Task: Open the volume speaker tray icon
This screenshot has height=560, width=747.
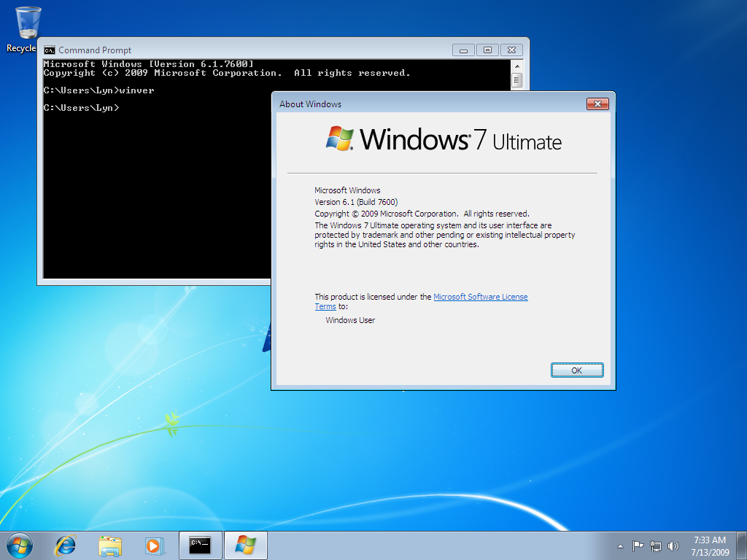Action: 673,545
